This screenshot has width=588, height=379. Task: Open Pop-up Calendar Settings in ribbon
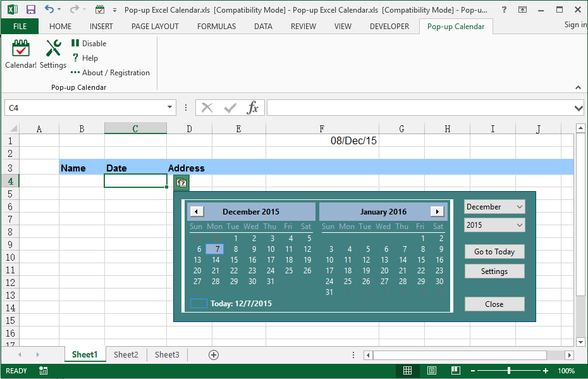[53, 54]
